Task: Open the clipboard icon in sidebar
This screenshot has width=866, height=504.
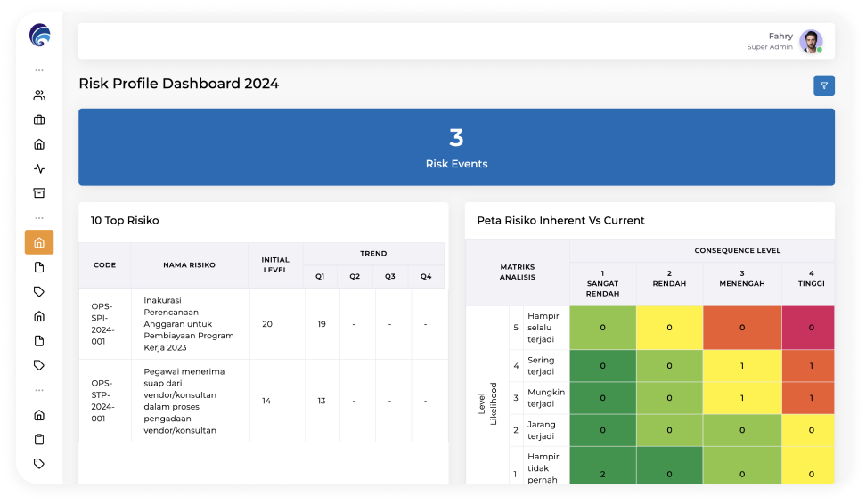Action: (39, 439)
